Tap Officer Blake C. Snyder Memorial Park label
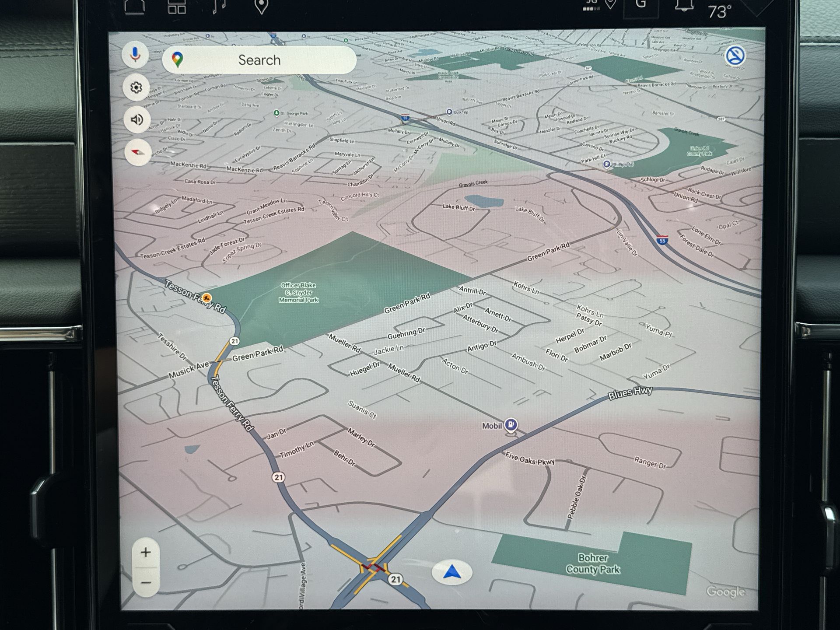Screen dimensions: 840x630 tap(299, 292)
